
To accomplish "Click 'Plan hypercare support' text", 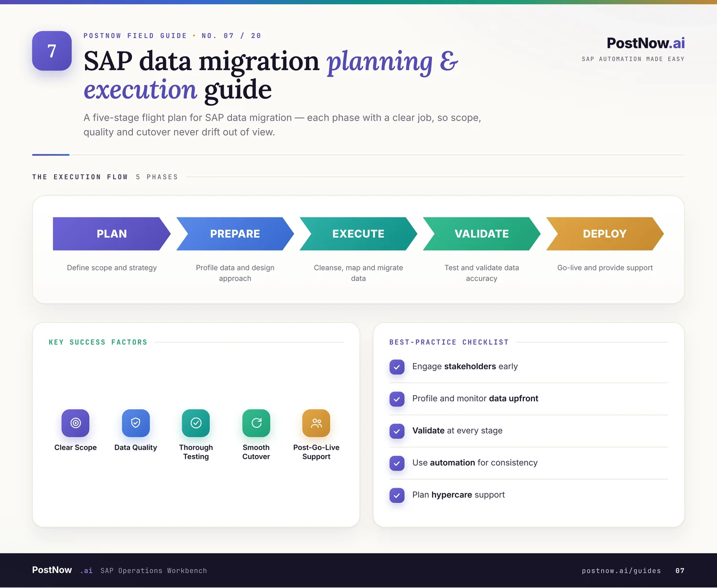I will (x=458, y=494).
